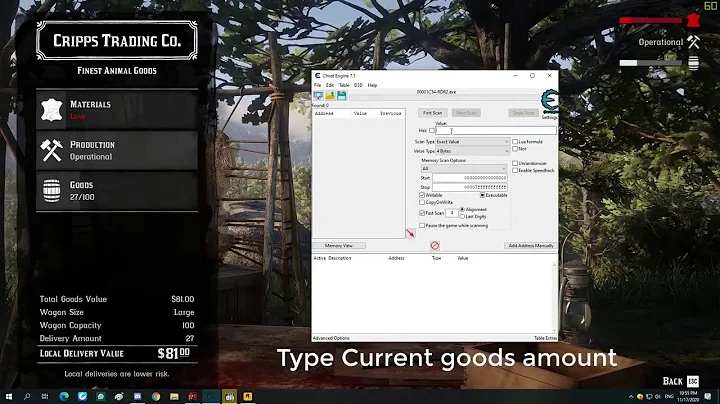The width and height of the screenshot is (720, 404).
Task: Open Action Center notifications icon
Action: pos(708,396)
